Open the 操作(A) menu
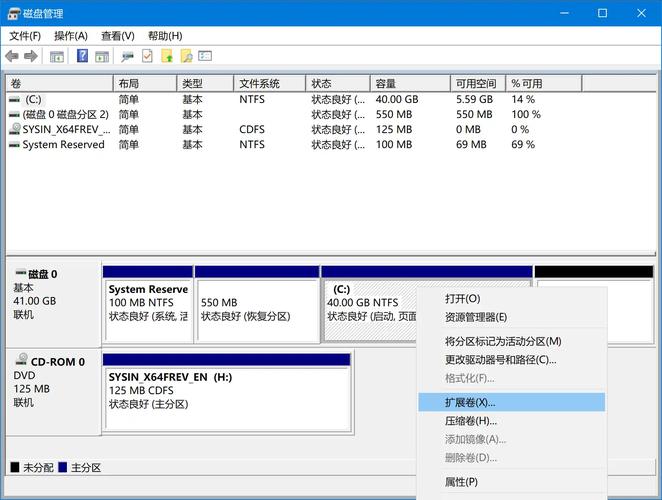 pyautogui.click(x=71, y=36)
